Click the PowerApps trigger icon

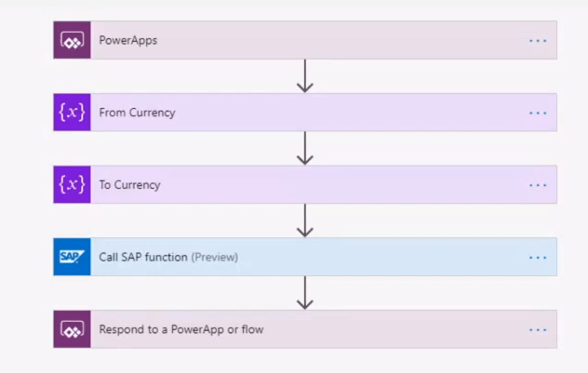tap(72, 41)
